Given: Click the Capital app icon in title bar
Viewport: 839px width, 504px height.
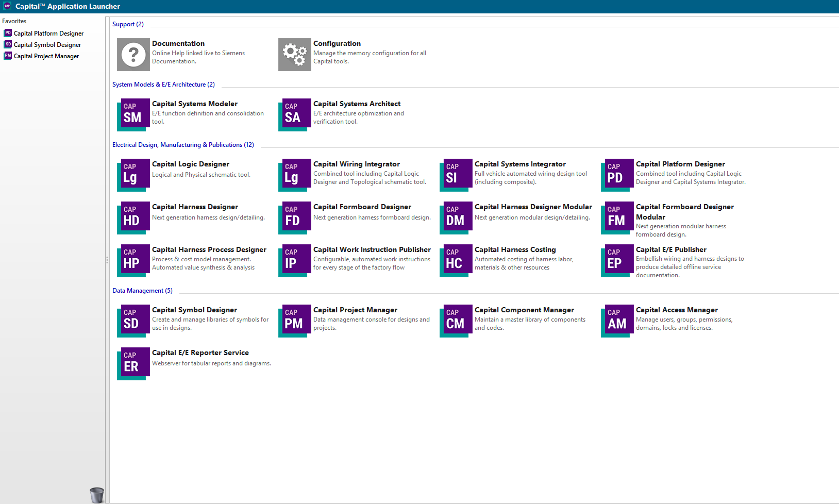Looking at the screenshot, I should coord(7,6).
